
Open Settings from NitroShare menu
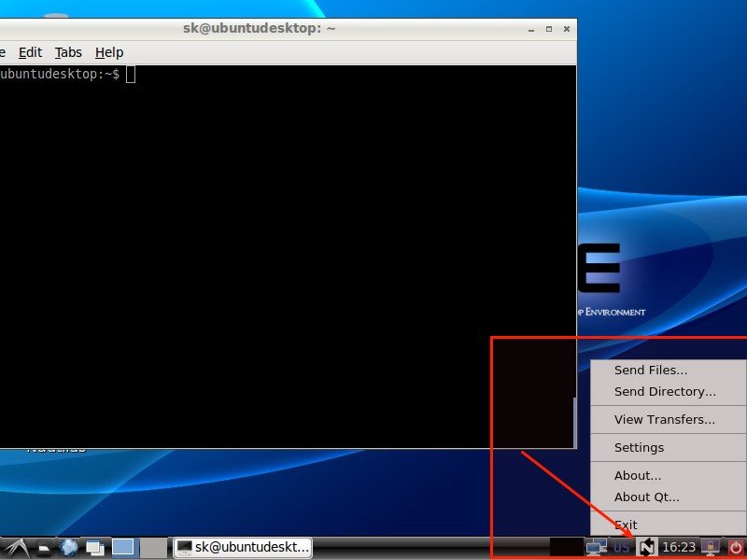[669, 448]
